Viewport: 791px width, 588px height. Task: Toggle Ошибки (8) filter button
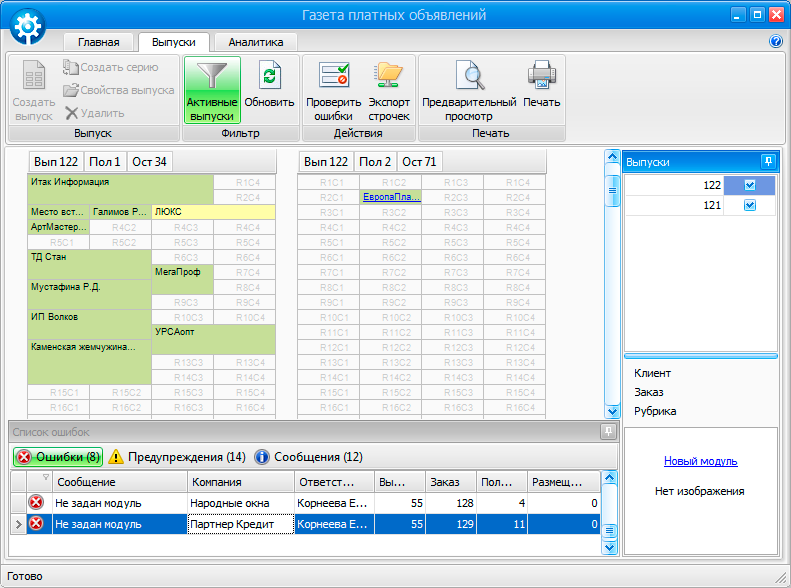coord(58,457)
